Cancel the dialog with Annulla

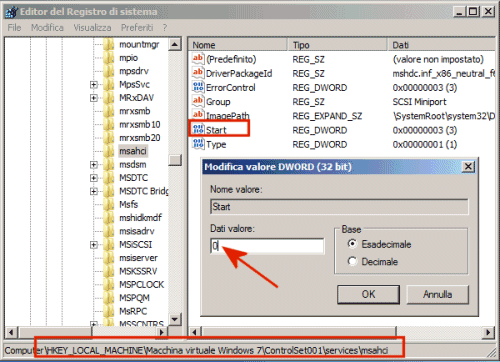pos(438,294)
